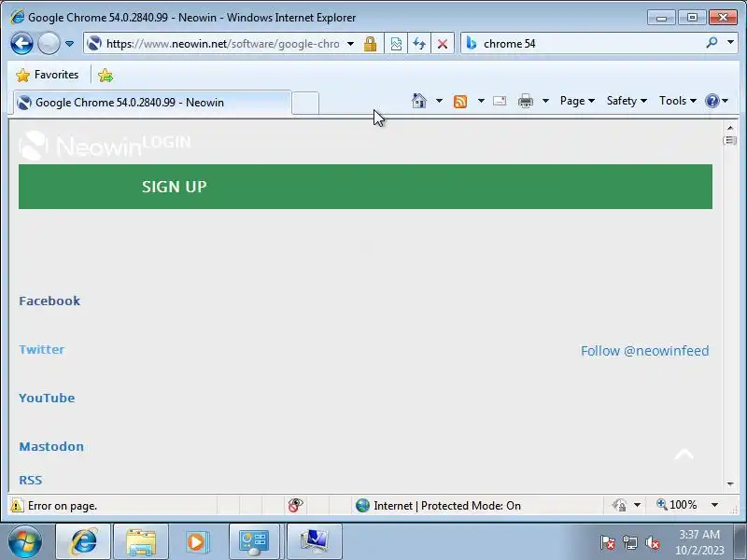The image size is (747, 560).
Task: Add page to Favorites bar icon
Action: [106, 76]
